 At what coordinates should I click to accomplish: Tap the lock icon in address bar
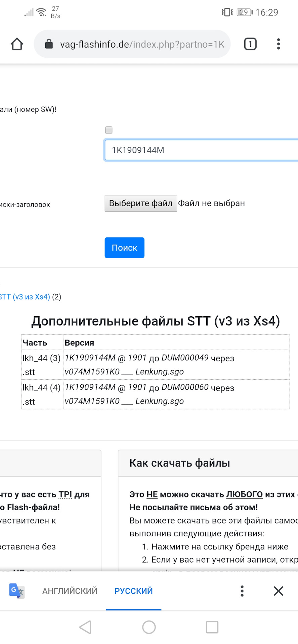point(49,44)
